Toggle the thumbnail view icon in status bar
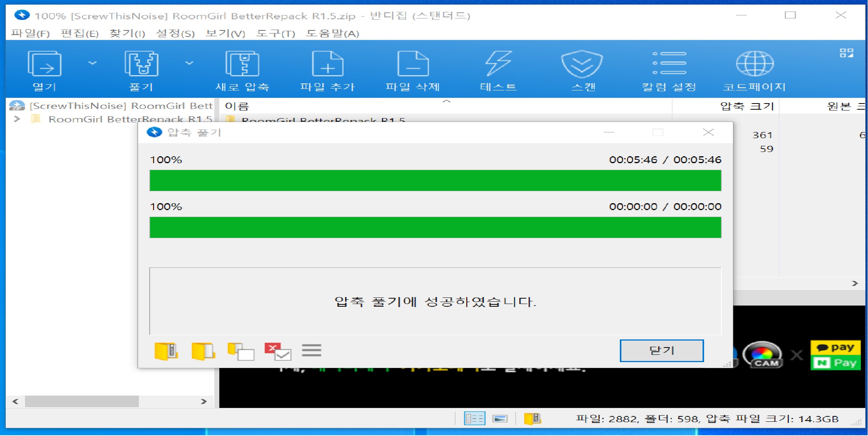This screenshot has height=436, width=868. [500, 419]
